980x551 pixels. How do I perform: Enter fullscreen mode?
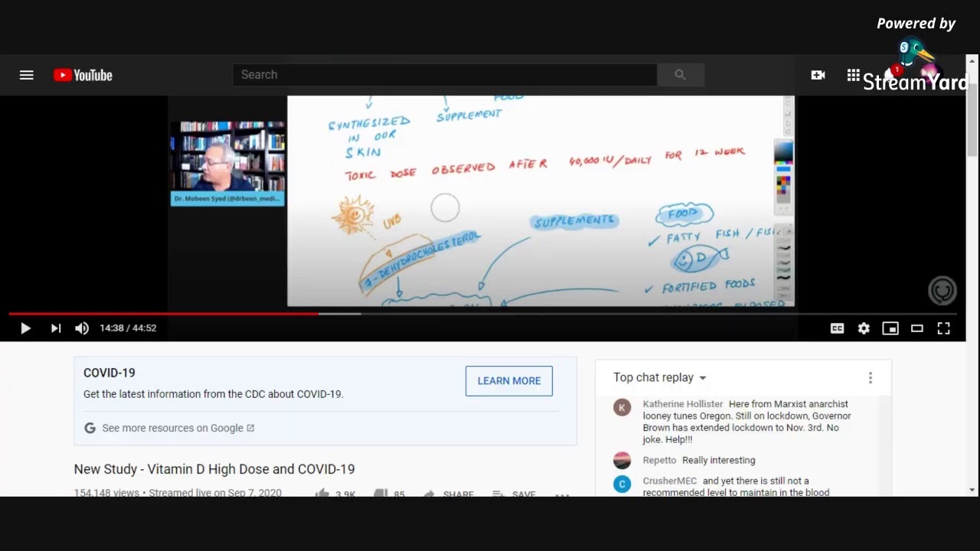click(x=943, y=328)
